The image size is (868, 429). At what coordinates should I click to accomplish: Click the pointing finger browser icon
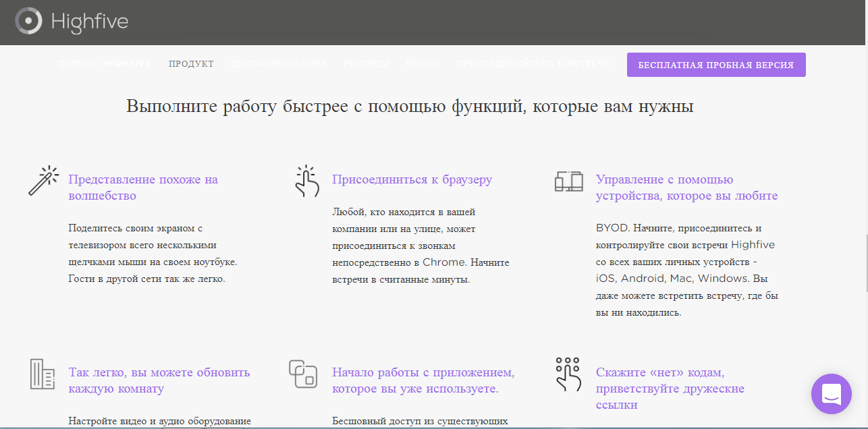tap(307, 181)
